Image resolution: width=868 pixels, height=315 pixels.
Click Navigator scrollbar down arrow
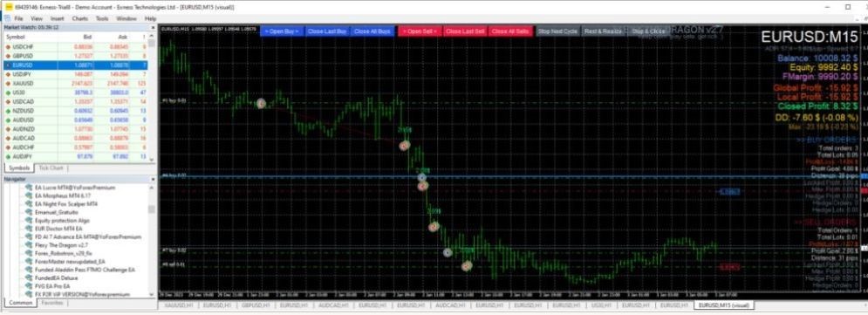[153, 295]
